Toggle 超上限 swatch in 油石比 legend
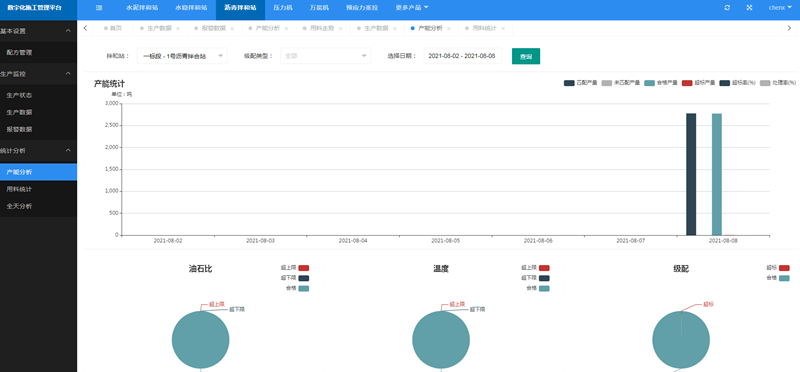Screen dimensions: 800x372 [304, 268]
